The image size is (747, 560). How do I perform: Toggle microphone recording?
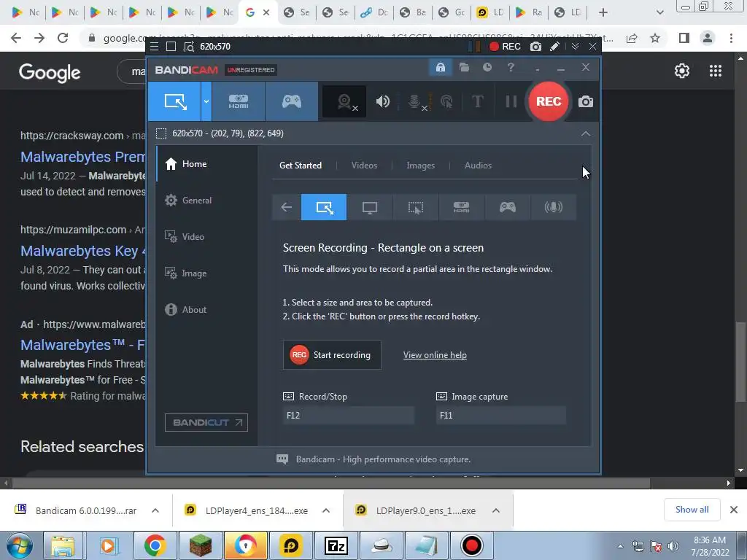click(x=415, y=101)
